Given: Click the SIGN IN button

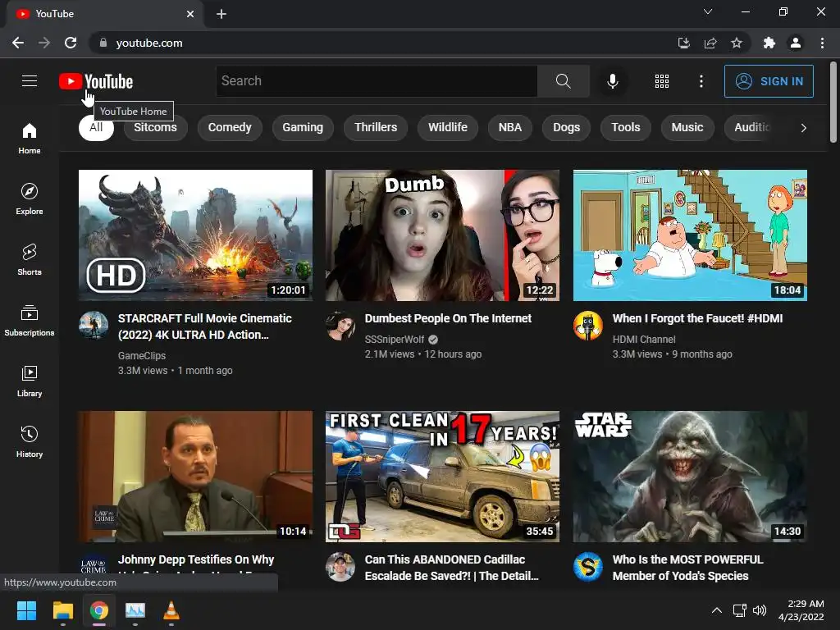Looking at the screenshot, I should coord(769,81).
